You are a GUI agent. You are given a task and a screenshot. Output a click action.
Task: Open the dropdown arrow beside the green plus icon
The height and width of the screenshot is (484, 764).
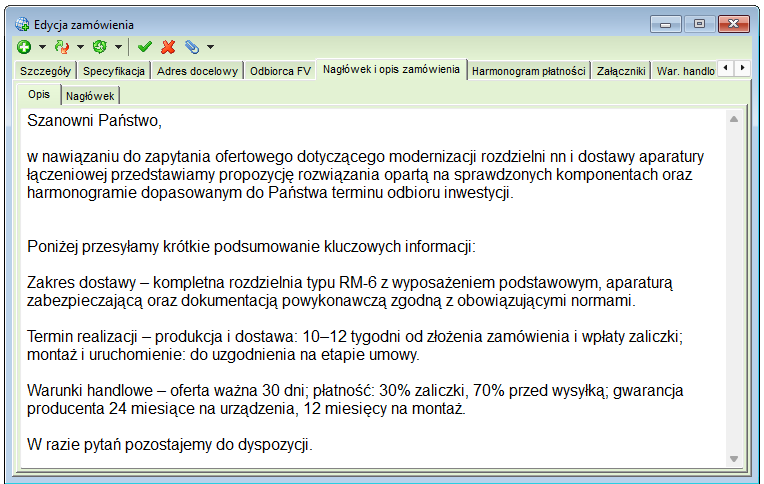pyautogui.click(x=42, y=47)
